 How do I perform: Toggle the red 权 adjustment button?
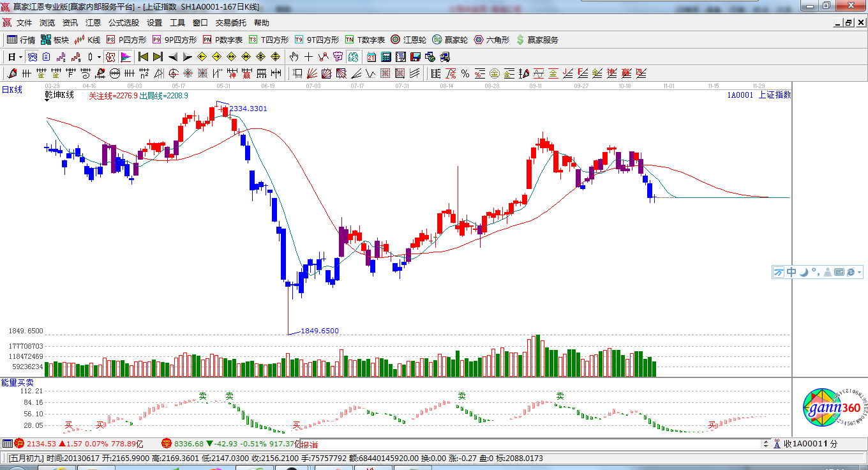click(x=110, y=57)
